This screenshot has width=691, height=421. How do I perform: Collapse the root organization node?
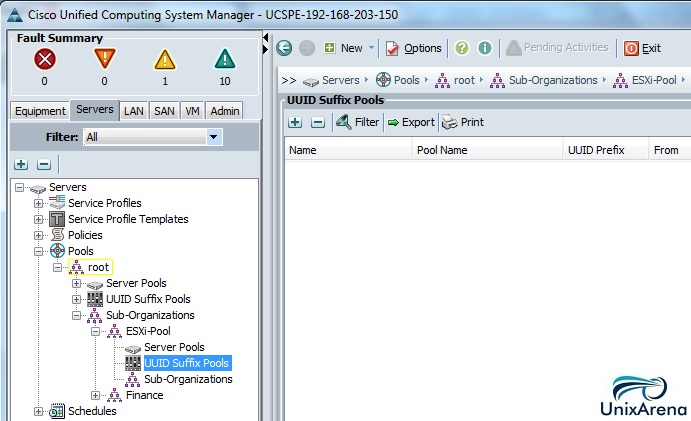57,267
